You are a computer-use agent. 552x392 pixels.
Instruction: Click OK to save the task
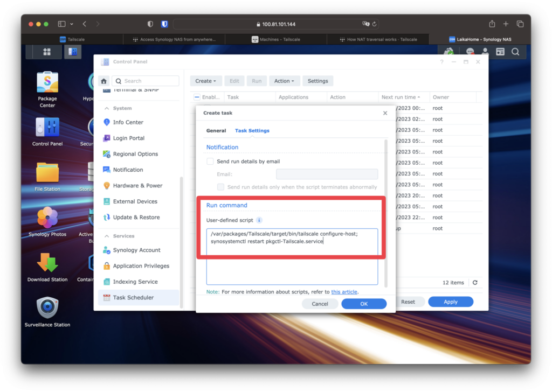(364, 304)
